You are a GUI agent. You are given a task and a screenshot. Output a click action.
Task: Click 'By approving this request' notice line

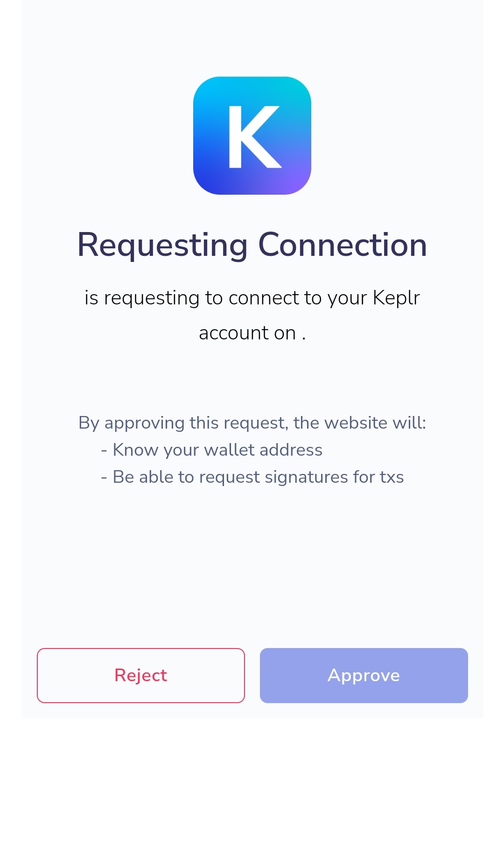pos(252,423)
